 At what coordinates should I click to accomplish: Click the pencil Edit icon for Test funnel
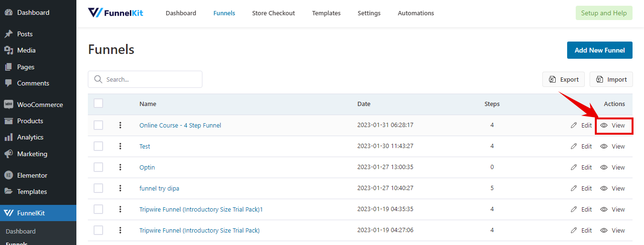point(574,146)
